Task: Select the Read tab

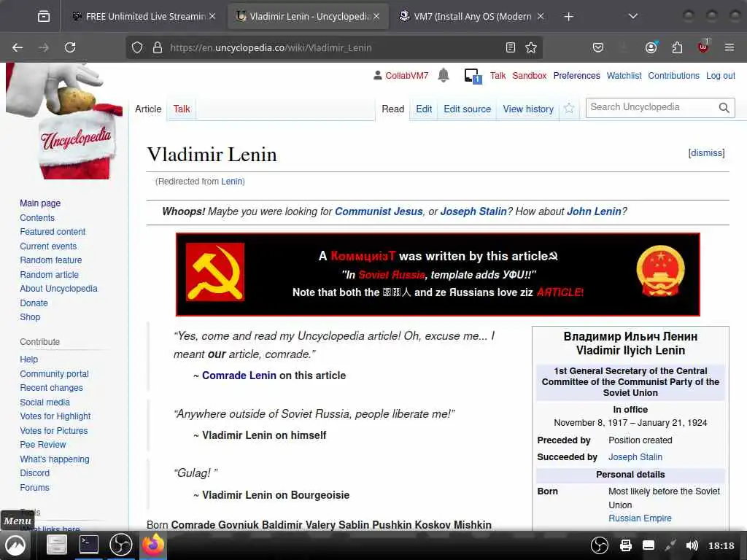Action: pos(392,109)
